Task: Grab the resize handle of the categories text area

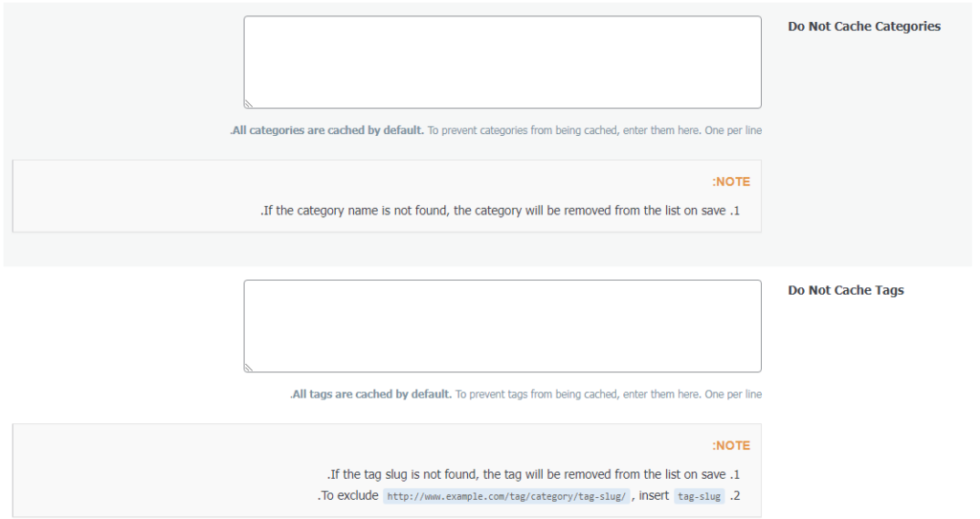Action: pyautogui.click(x=249, y=103)
